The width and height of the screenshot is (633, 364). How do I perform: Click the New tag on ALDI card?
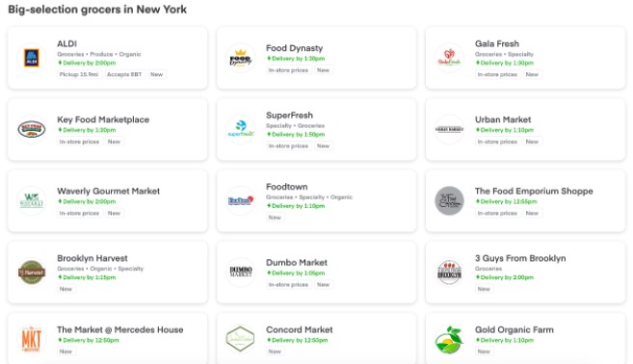tap(157, 74)
